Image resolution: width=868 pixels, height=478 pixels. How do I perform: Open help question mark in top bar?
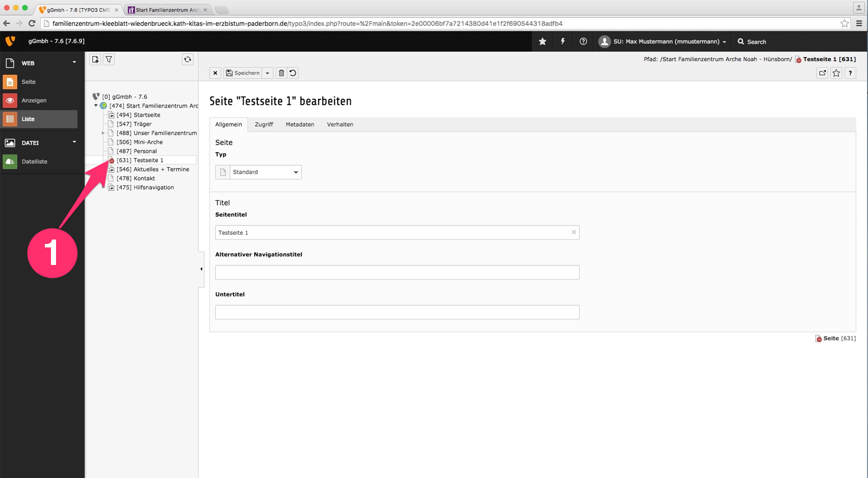(583, 42)
